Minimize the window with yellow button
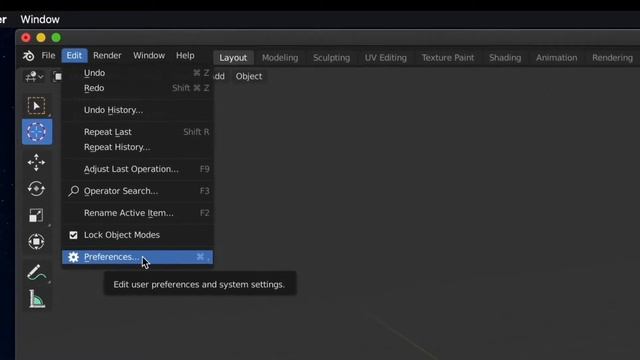Screen dimensions: 640x360 pos(41,38)
